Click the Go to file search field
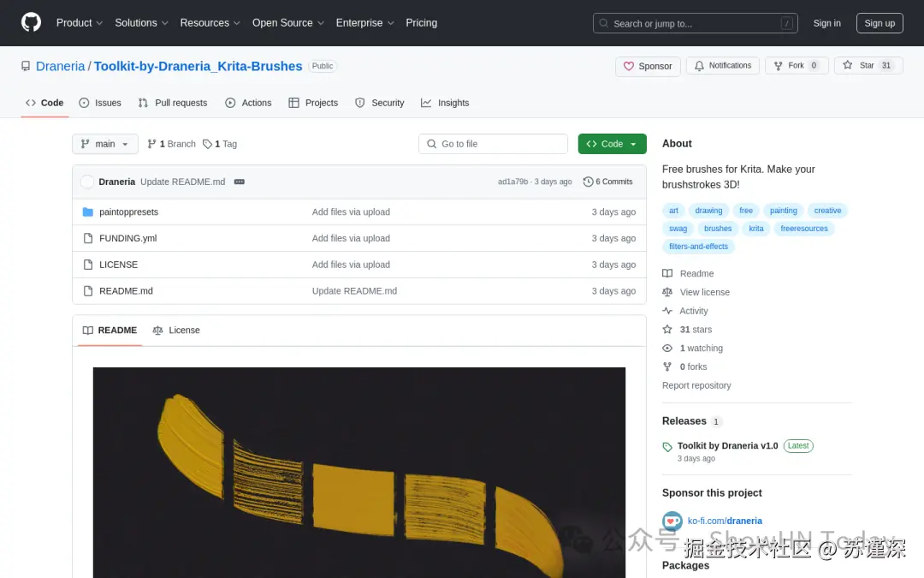This screenshot has width=924, height=578. click(x=494, y=144)
